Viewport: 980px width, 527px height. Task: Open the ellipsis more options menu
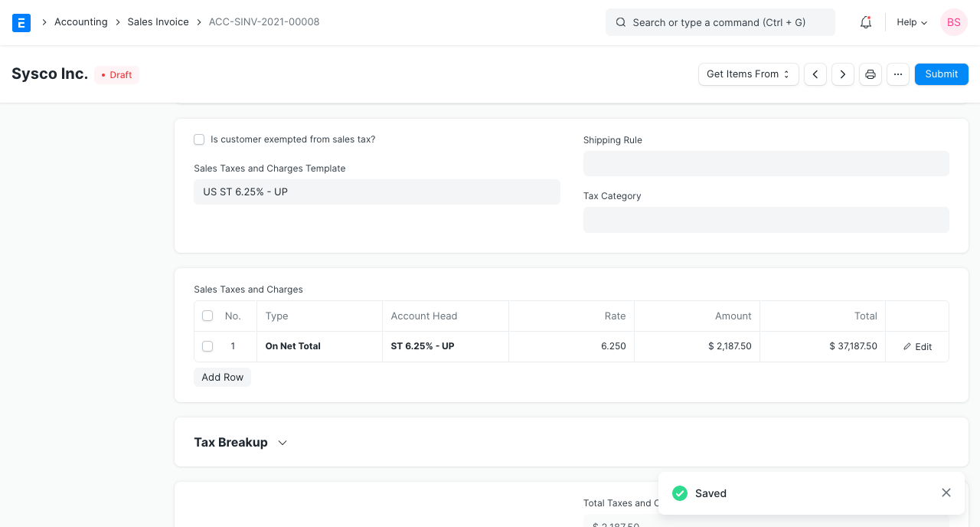tap(897, 74)
